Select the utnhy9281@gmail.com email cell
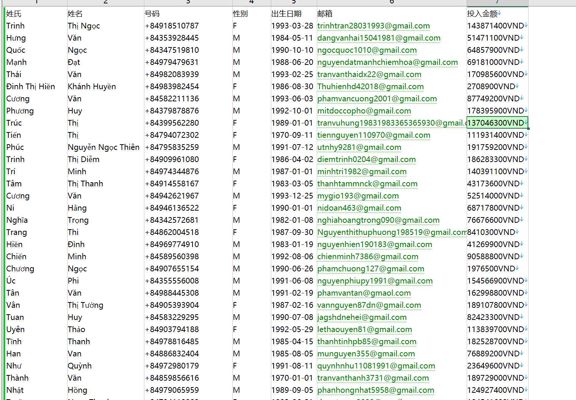 [359, 147]
